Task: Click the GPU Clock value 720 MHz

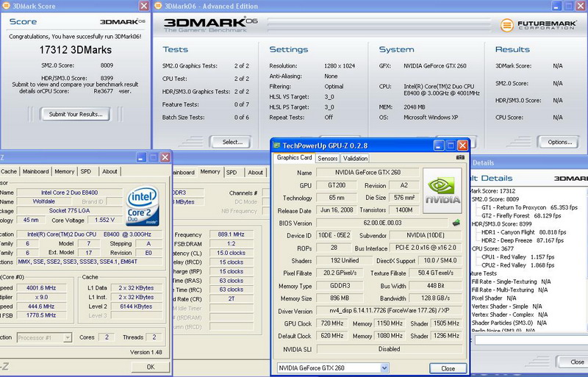Action: pos(332,323)
